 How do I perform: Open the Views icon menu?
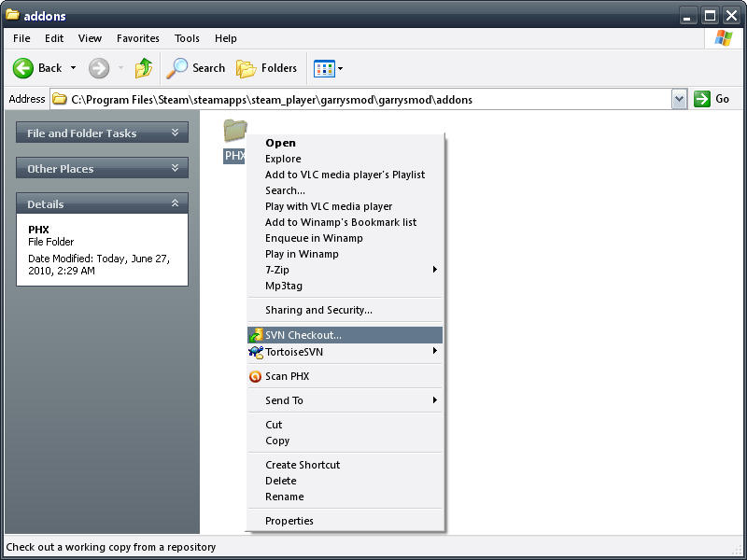(324, 68)
